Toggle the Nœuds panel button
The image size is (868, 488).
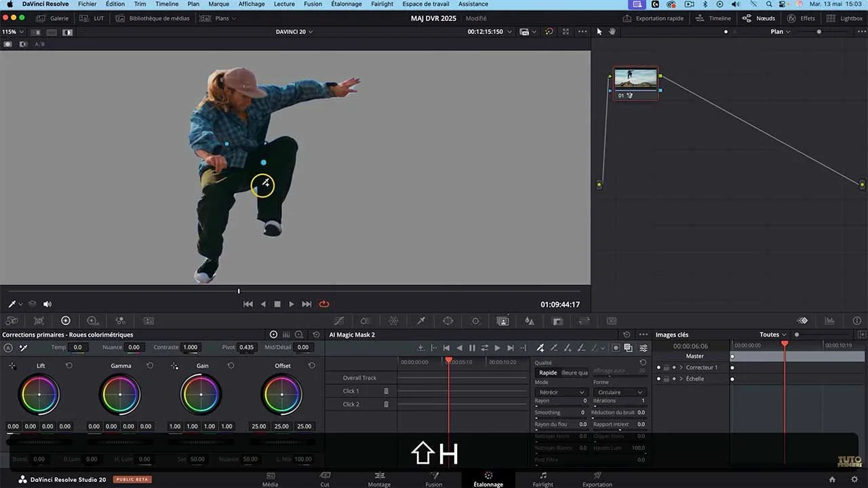pyautogui.click(x=759, y=18)
